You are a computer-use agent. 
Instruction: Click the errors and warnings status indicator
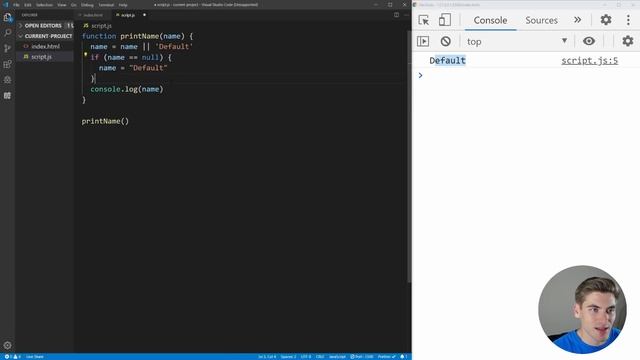[12, 357]
